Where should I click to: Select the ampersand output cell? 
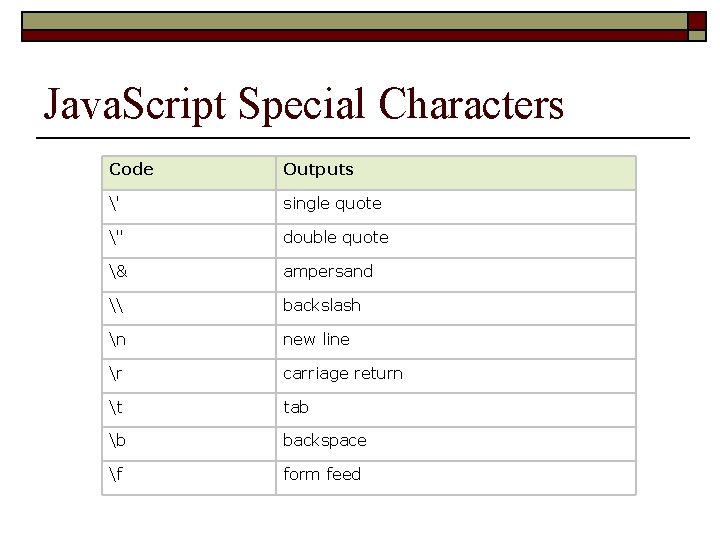click(x=328, y=272)
